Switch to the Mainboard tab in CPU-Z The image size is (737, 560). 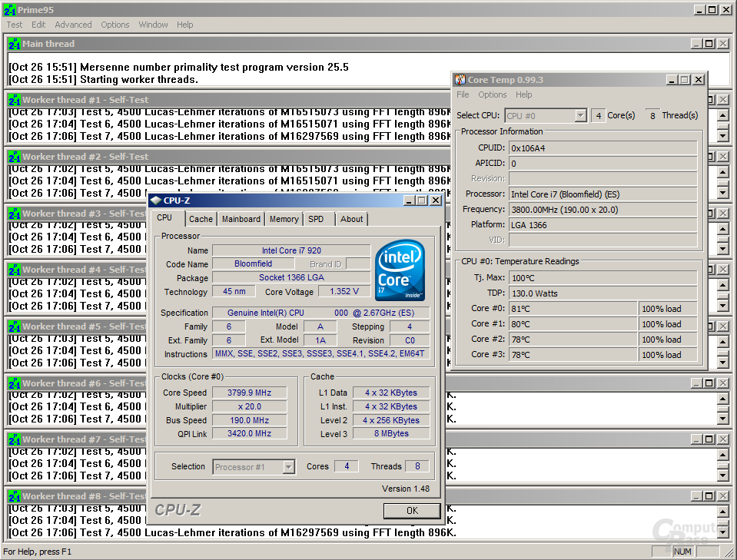point(241,219)
